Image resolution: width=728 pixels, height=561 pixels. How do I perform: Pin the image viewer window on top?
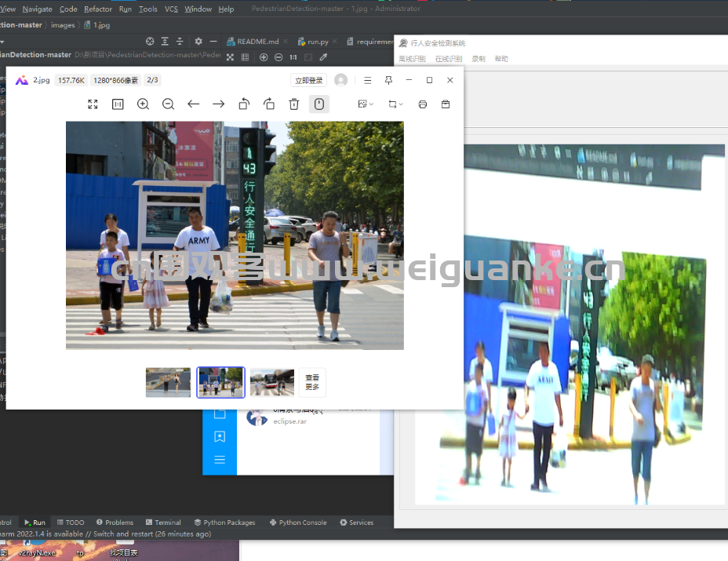pos(388,80)
